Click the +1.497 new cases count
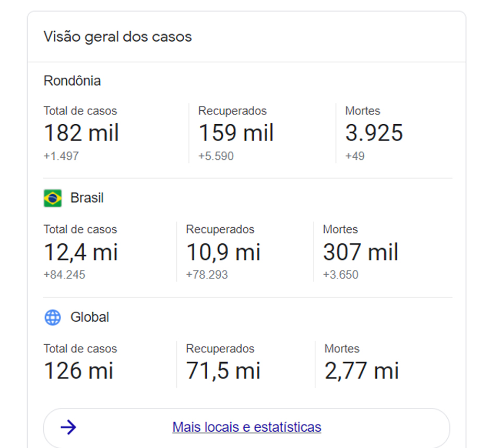This screenshot has height=448, width=501. pos(61,156)
